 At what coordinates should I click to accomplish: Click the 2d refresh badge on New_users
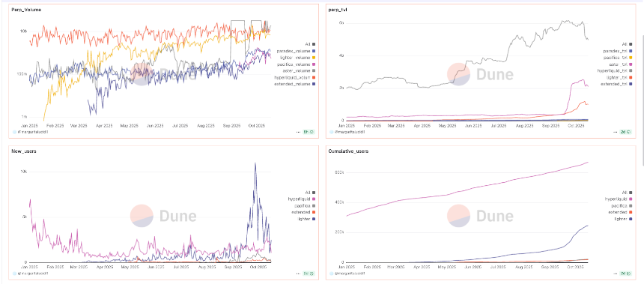[309, 273]
